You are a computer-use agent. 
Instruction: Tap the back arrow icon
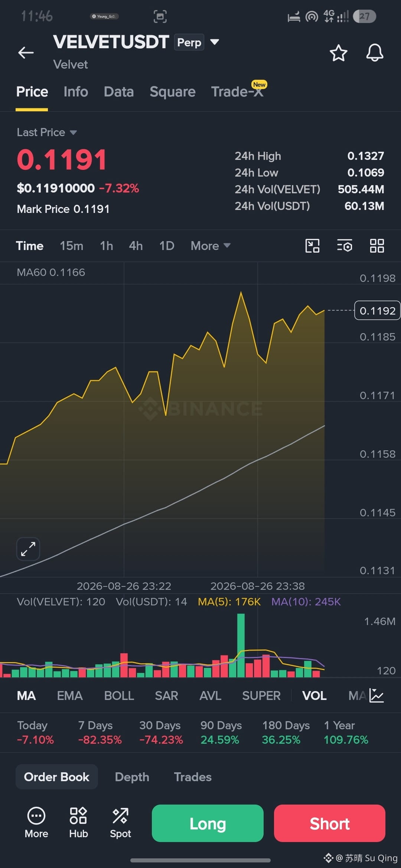pyautogui.click(x=26, y=53)
